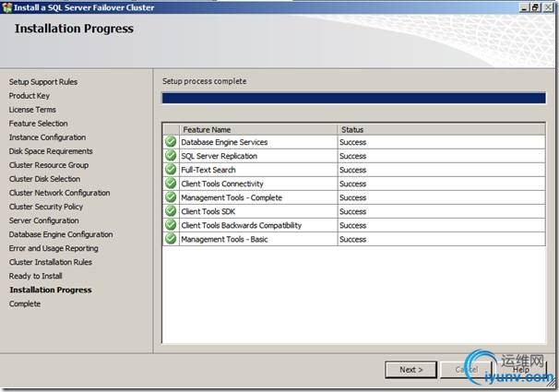The image size is (559, 392).
Task: Select the Ready to Install step
Action: tap(36, 276)
